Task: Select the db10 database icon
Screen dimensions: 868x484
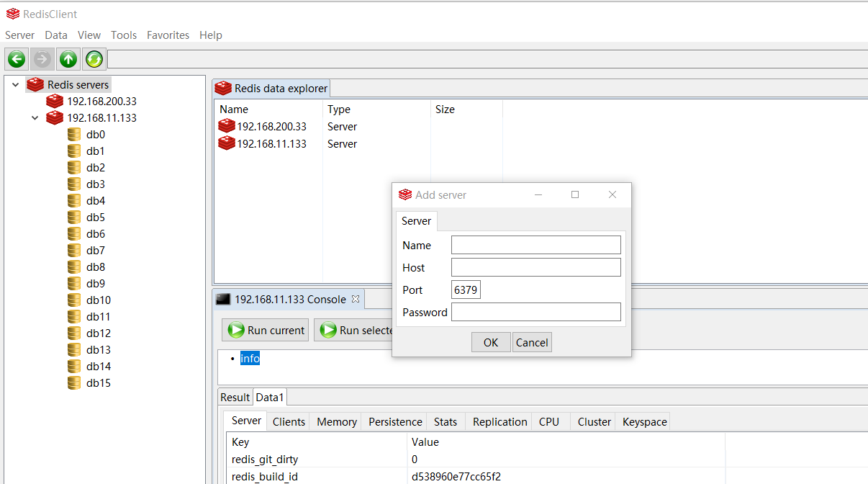Action: click(74, 300)
